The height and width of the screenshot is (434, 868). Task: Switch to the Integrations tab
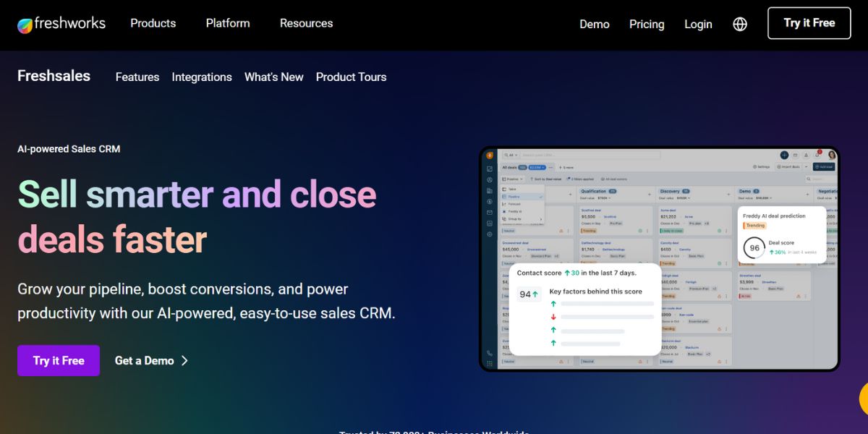click(202, 77)
